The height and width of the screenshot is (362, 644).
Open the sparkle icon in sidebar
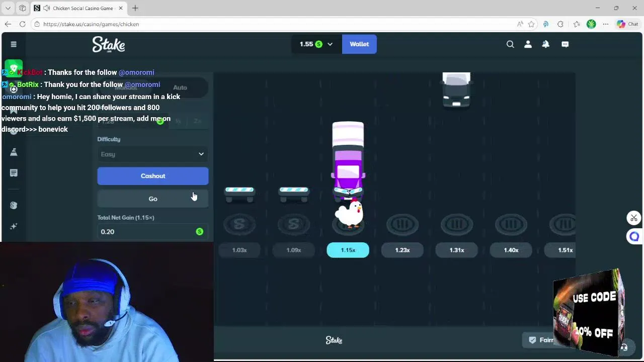click(14, 226)
